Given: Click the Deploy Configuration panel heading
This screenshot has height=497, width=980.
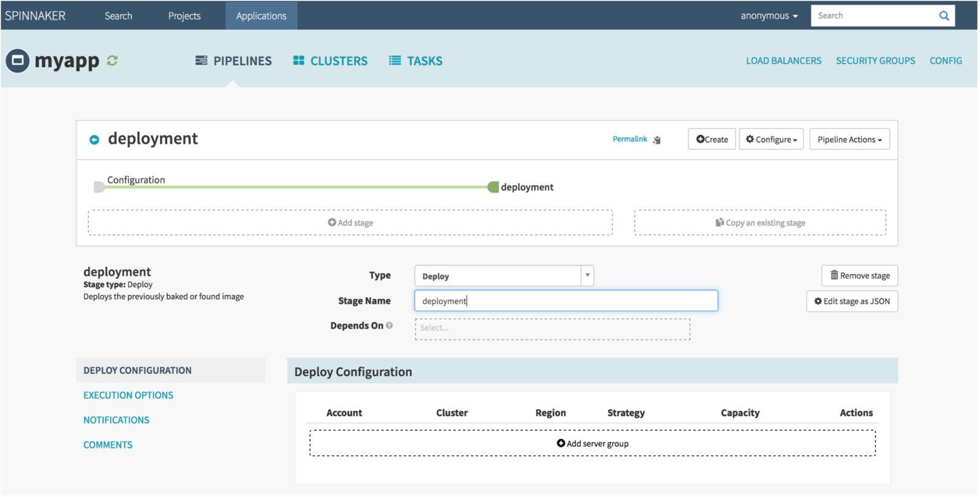Looking at the screenshot, I should [x=353, y=372].
